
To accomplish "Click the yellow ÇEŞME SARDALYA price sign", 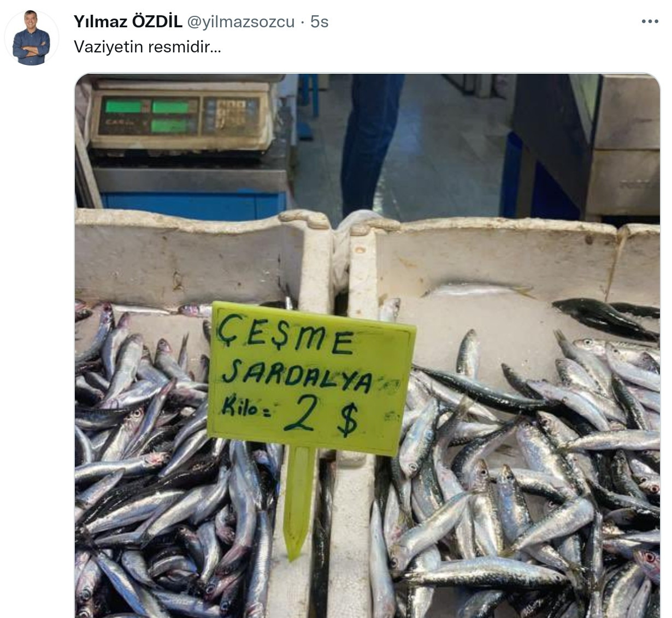I will [311, 378].
